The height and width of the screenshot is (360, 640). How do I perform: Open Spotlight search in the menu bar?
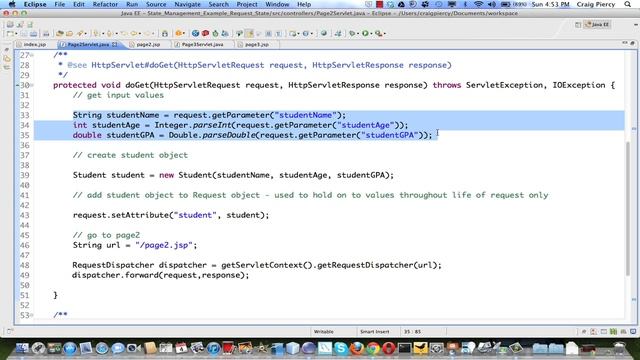[628, 4]
